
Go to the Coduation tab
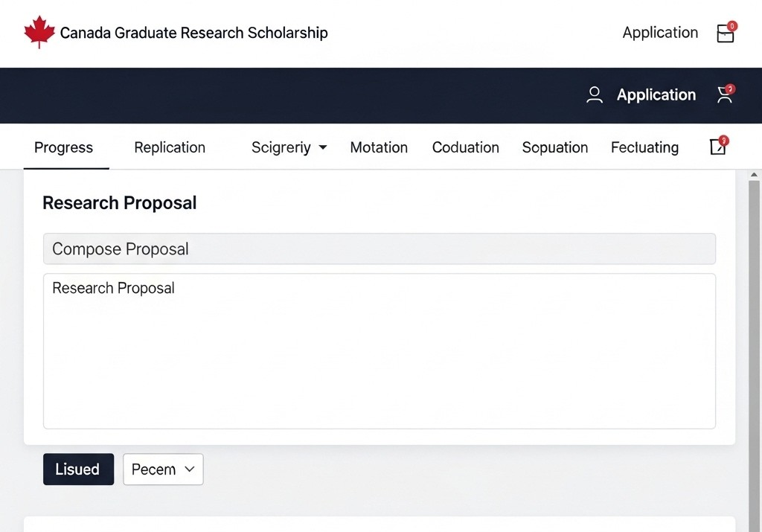point(466,147)
